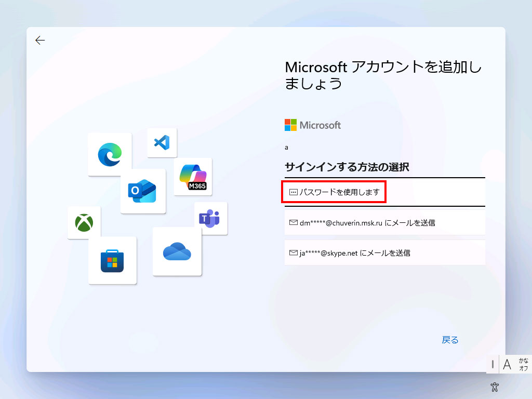Click the envelope icon for chuverin.msk.ru option
Screen dimensions: 532x399
[293, 222]
